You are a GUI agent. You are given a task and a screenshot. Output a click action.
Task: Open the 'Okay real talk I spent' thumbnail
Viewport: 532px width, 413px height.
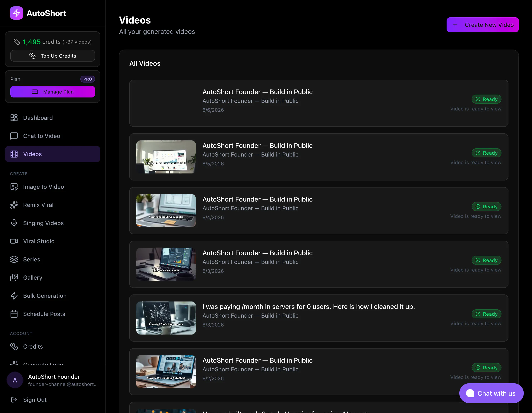click(166, 264)
